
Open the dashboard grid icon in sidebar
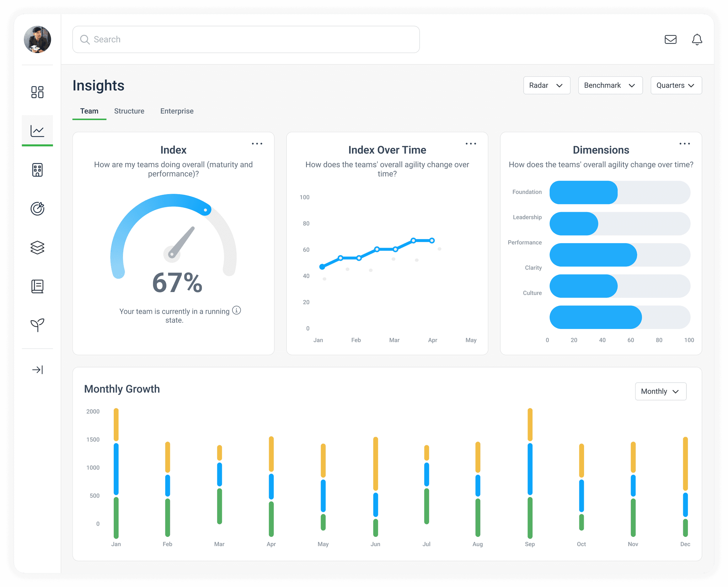(x=37, y=92)
